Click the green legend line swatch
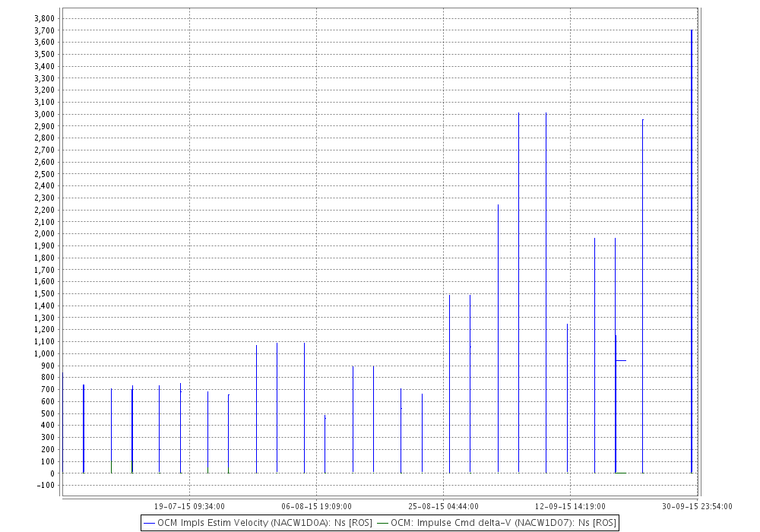Image resolution: width=760 pixels, height=532 pixels. coord(383,524)
